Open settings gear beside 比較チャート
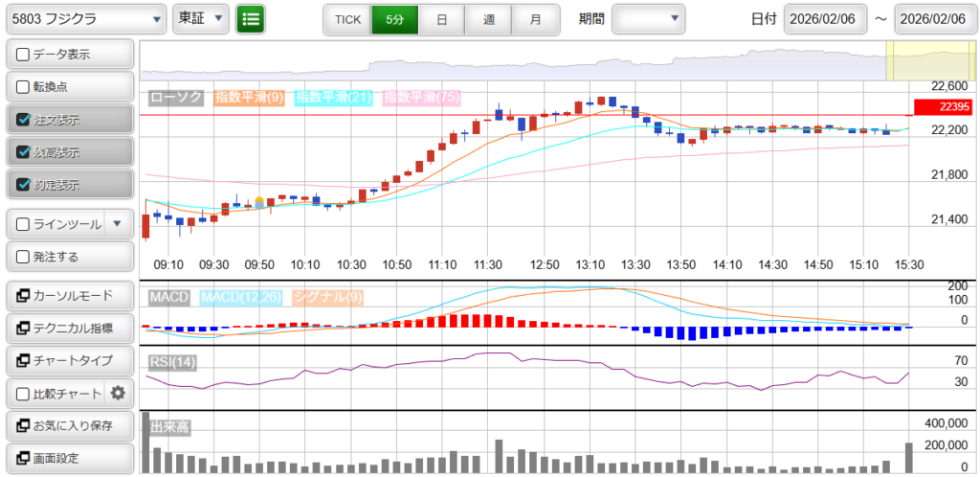 coord(118,393)
